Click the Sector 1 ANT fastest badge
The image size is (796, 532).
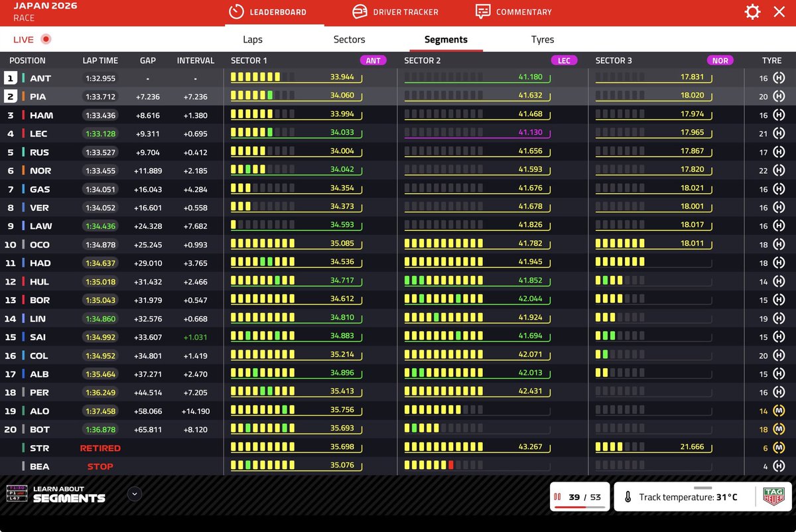click(373, 60)
